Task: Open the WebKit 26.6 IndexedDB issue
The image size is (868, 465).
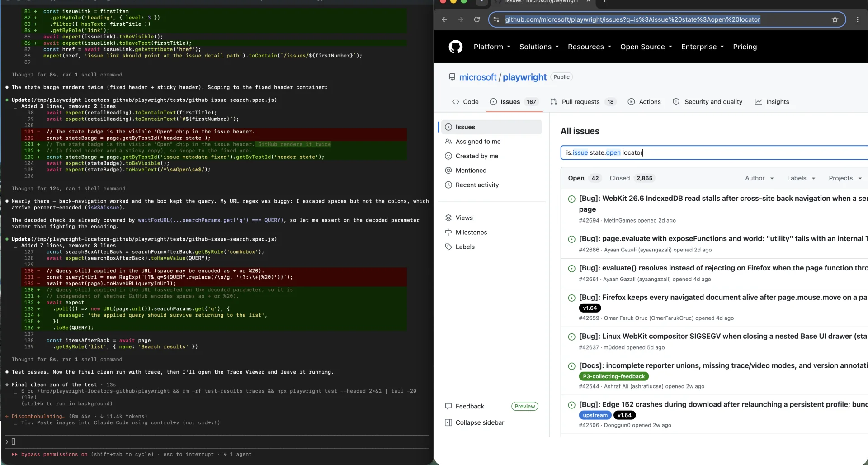Action: tap(723, 204)
